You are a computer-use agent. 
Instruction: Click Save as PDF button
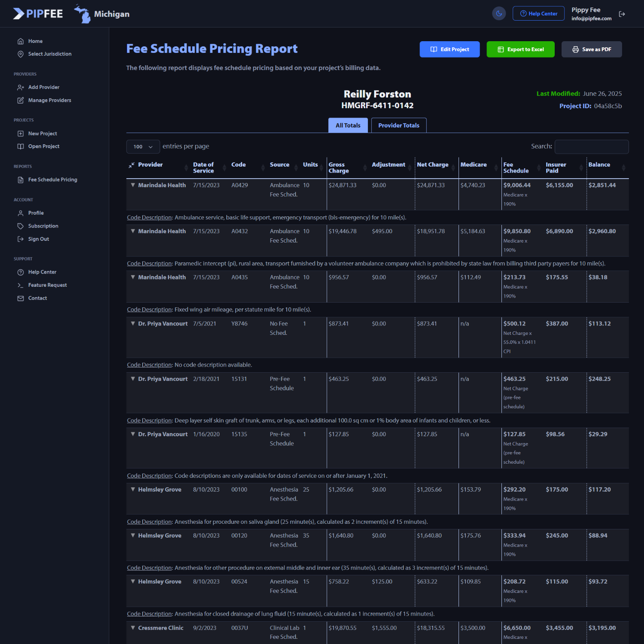coord(592,49)
